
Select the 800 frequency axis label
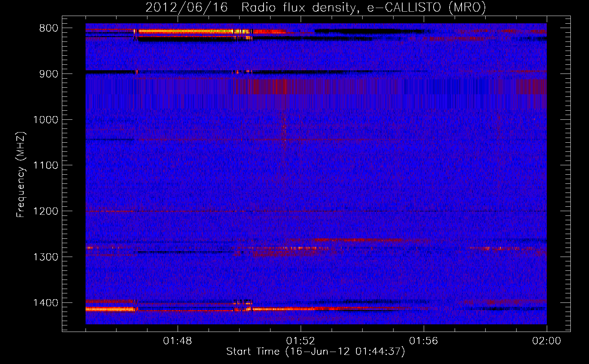click(x=48, y=28)
